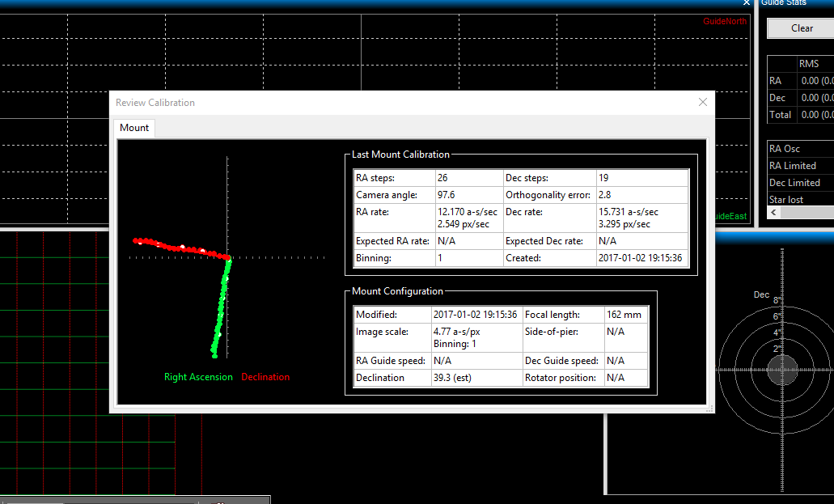Select the Dec rate value cell
The height and width of the screenshot is (504, 834).
click(641, 218)
